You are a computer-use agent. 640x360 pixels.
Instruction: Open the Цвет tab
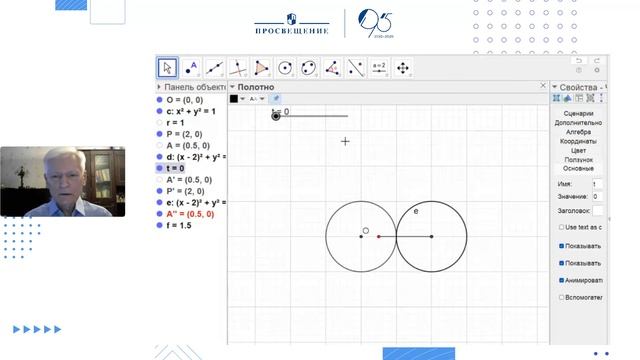point(578,151)
